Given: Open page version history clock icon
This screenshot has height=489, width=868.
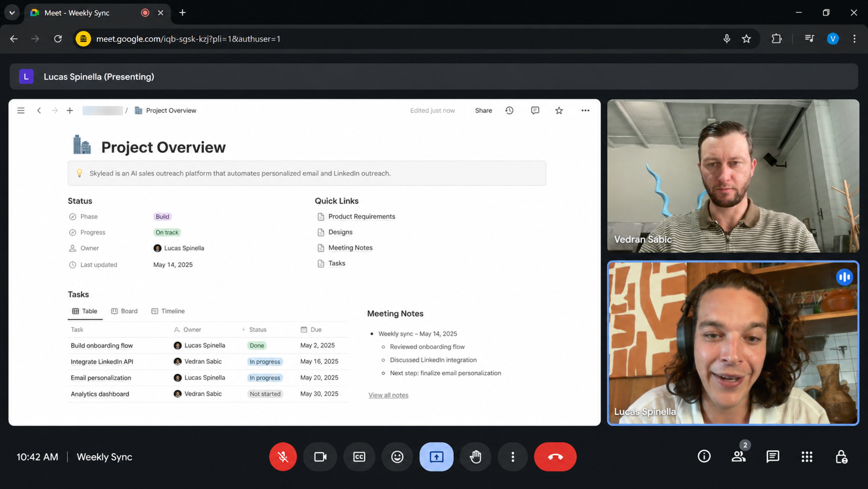Looking at the screenshot, I should point(509,110).
